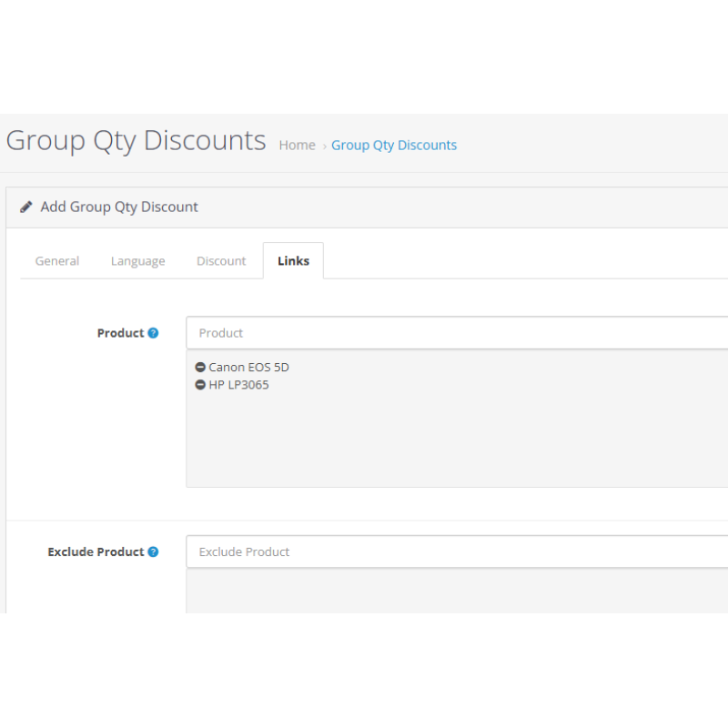Image resolution: width=728 pixels, height=728 pixels.
Task: Switch to the General tab
Action: click(x=57, y=261)
